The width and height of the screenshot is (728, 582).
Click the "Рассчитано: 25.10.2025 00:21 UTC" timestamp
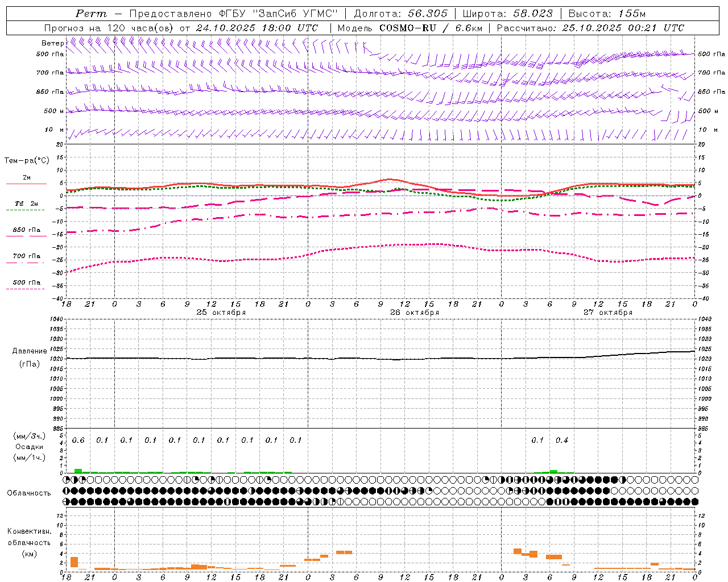590,28
